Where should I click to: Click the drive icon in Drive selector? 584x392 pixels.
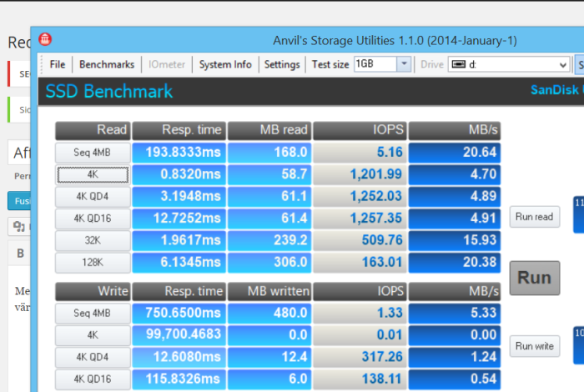pos(457,64)
